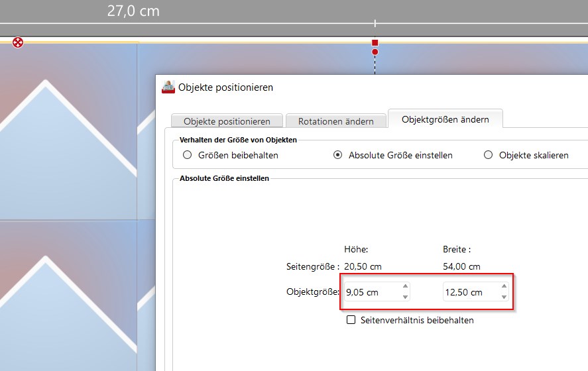This screenshot has height=371, width=588.
Task: Click the red move handle icon at top left
Action: click(18, 42)
